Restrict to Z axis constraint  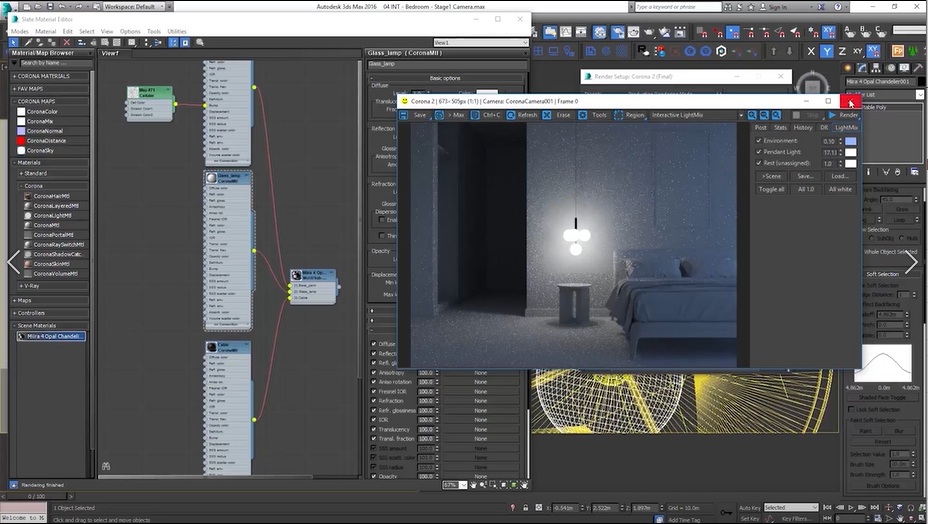[x=842, y=52]
